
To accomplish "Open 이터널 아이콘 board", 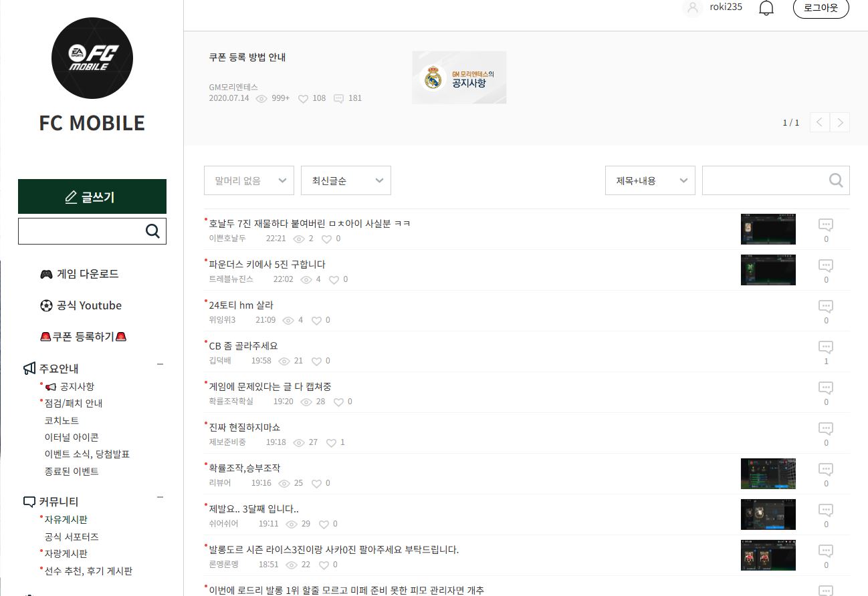I will pos(72,437).
